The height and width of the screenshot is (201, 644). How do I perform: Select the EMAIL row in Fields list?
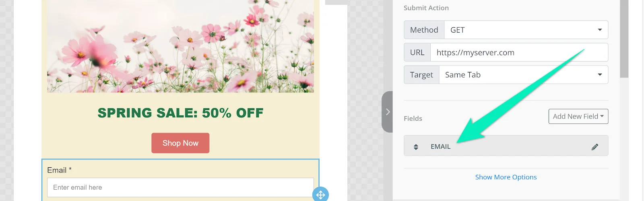[506, 146]
